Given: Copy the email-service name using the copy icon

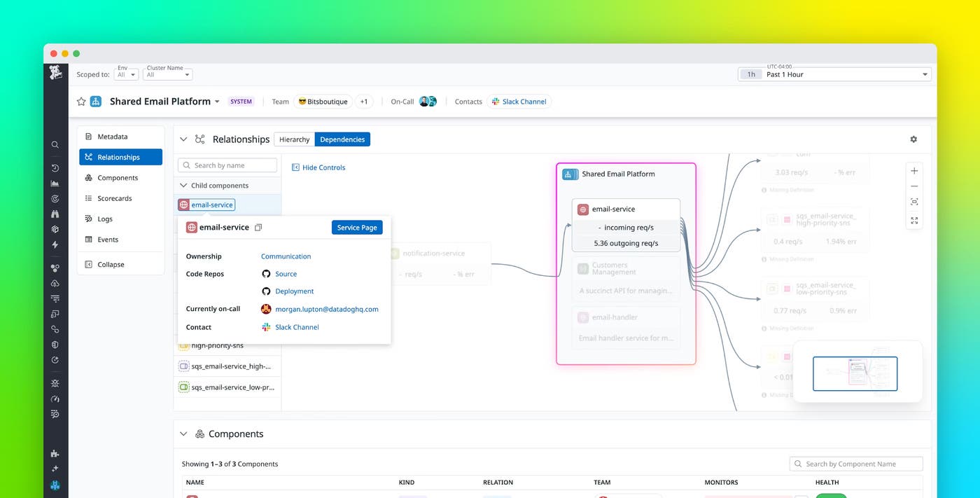Looking at the screenshot, I should [259, 227].
